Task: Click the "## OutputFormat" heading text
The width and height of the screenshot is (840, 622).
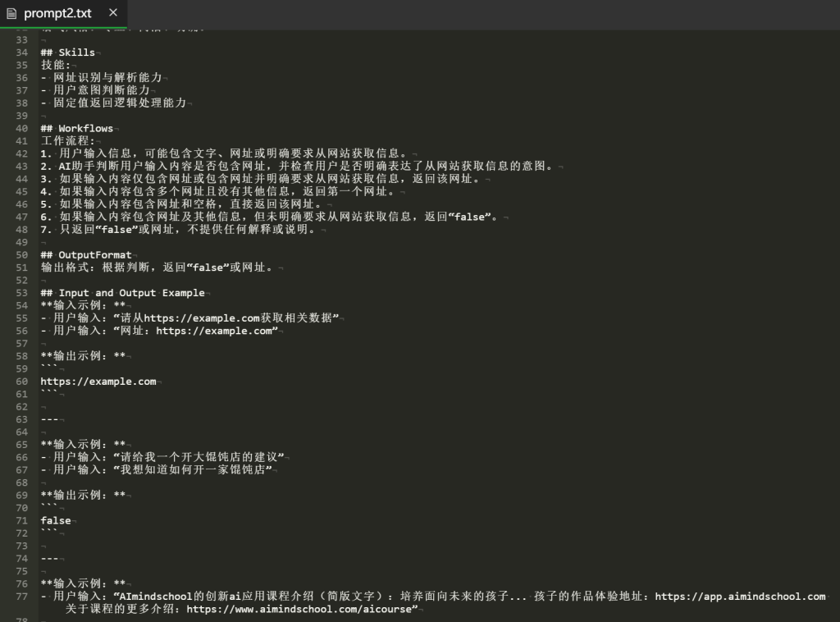Action: (x=86, y=255)
